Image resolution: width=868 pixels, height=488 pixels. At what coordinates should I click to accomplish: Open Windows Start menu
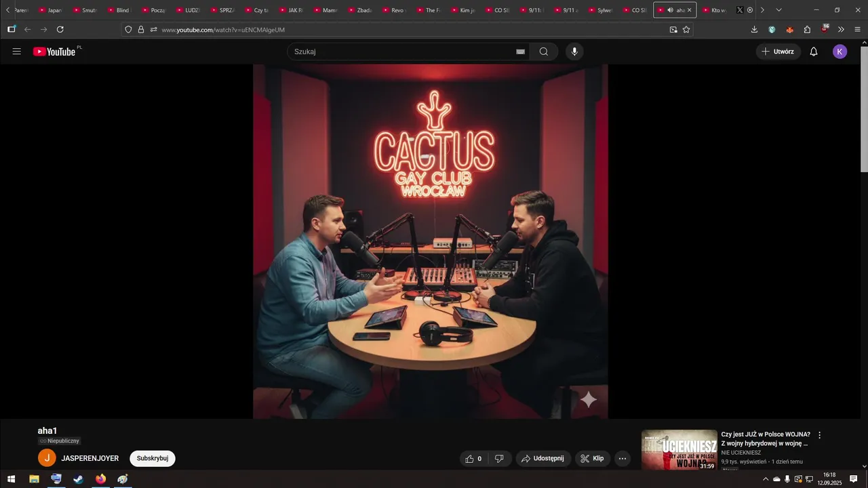(11, 479)
